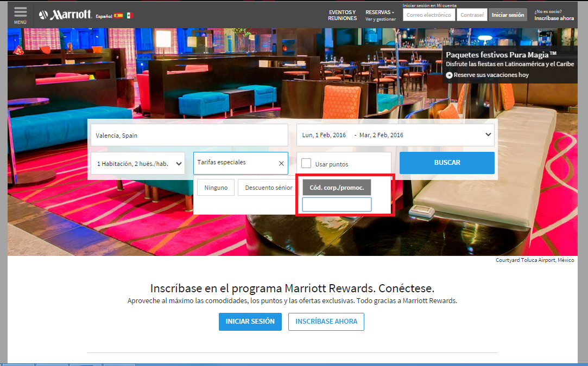Click the Marriott Rewards Conéctese headline
This screenshot has width=588, height=366.
pyautogui.click(x=292, y=288)
